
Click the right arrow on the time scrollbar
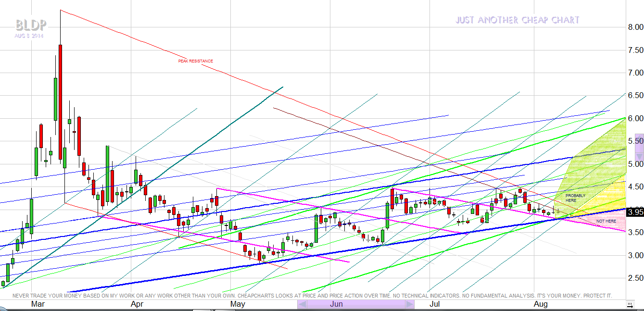409,304
